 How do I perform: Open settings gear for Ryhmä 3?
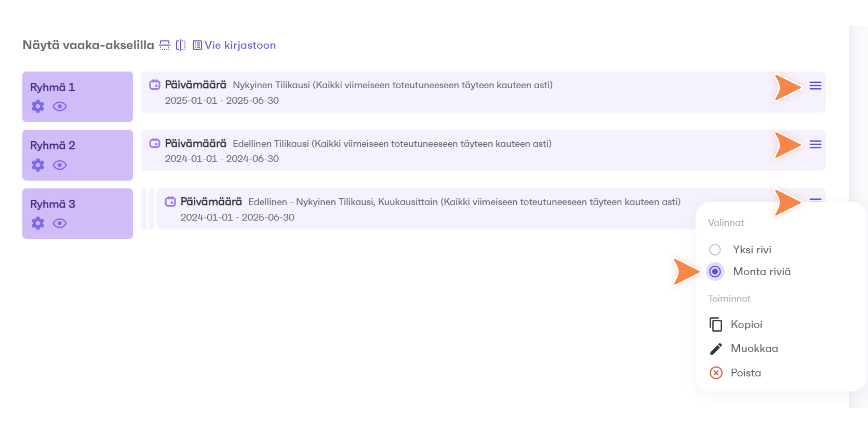(x=38, y=223)
